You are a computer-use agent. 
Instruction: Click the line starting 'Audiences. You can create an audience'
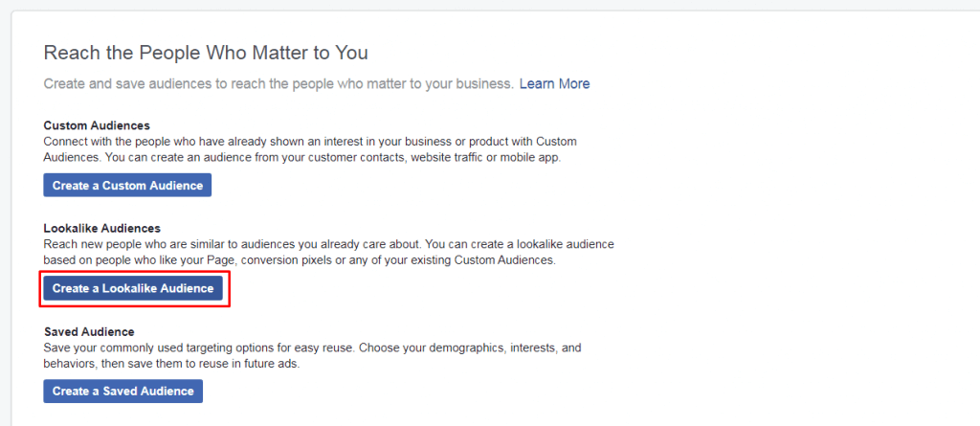tap(302, 158)
